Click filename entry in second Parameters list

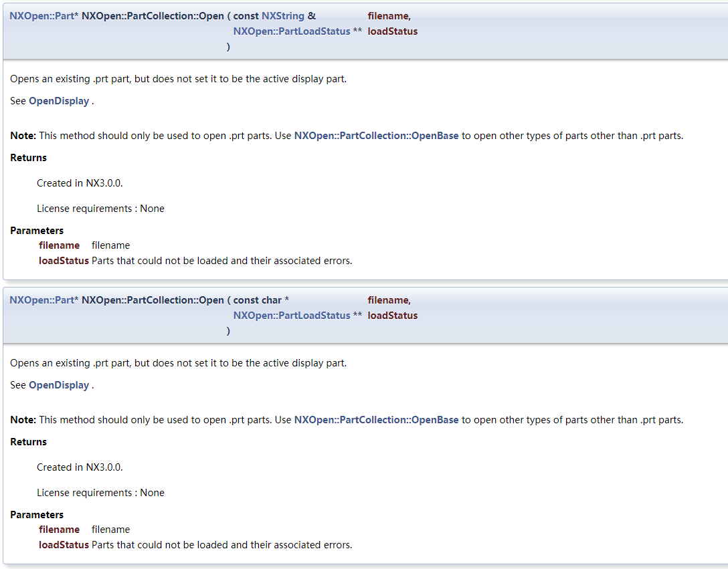point(59,529)
